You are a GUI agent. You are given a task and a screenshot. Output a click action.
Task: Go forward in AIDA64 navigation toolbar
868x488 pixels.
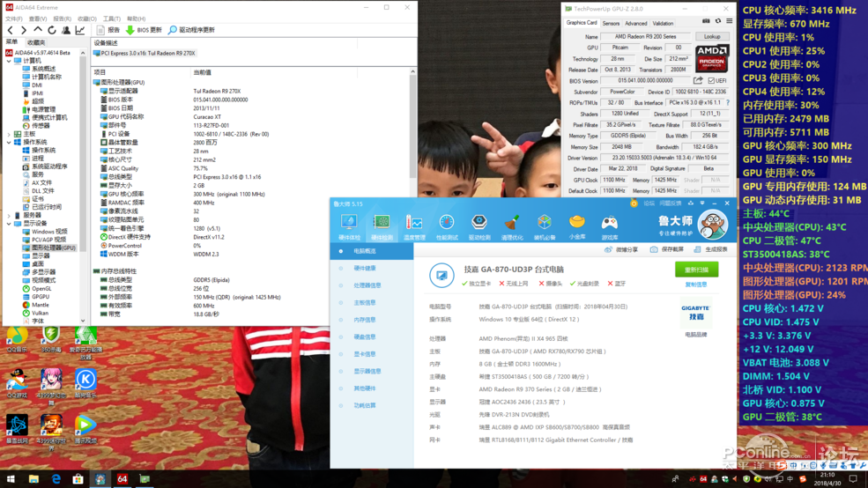pos(23,30)
